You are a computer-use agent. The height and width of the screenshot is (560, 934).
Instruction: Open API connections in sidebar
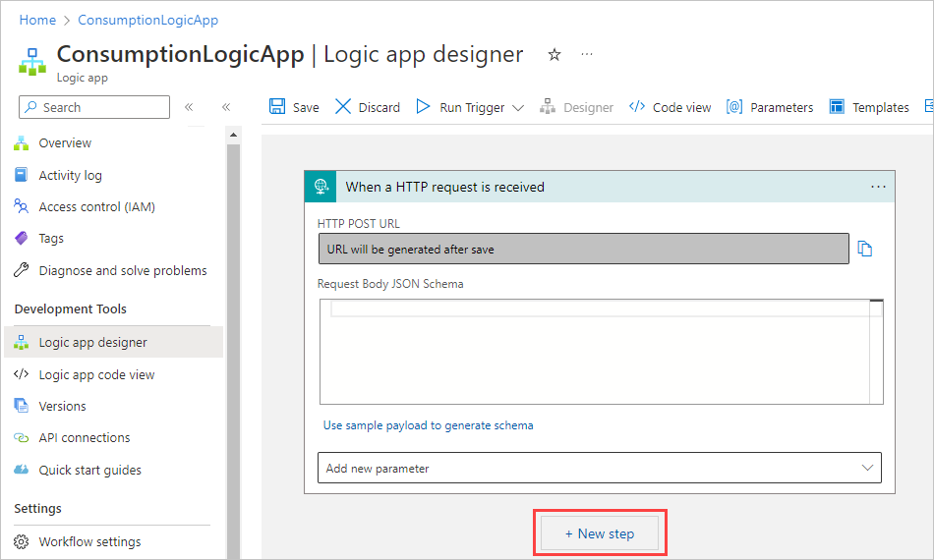(84, 437)
